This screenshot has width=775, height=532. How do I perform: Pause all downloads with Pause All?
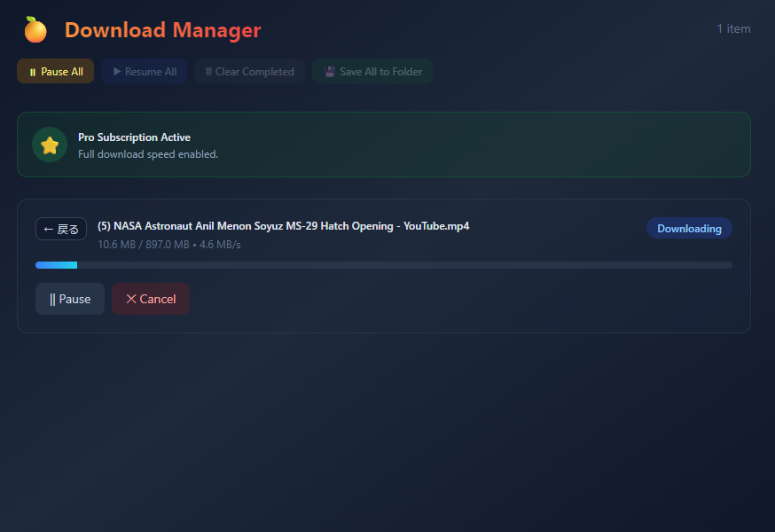pyautogui.click(x=55, y=71)
